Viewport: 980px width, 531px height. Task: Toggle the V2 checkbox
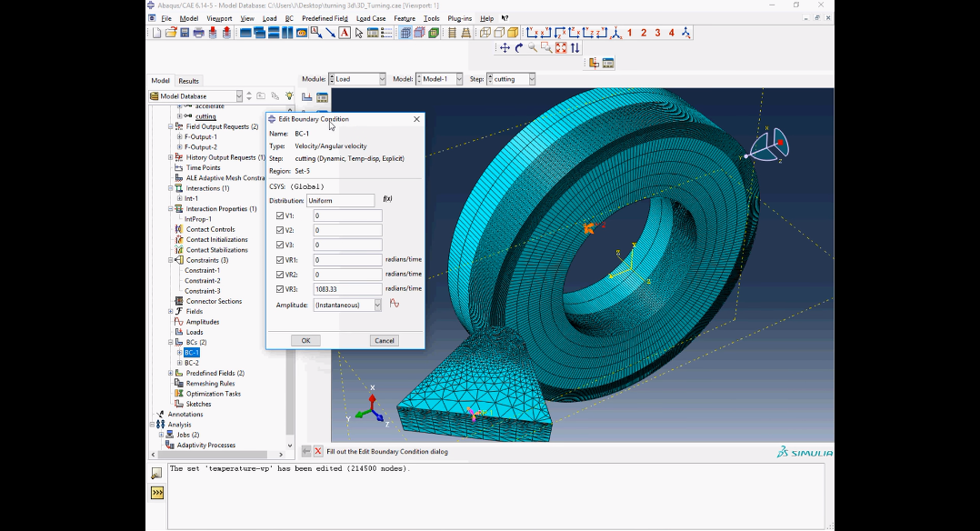280,230
